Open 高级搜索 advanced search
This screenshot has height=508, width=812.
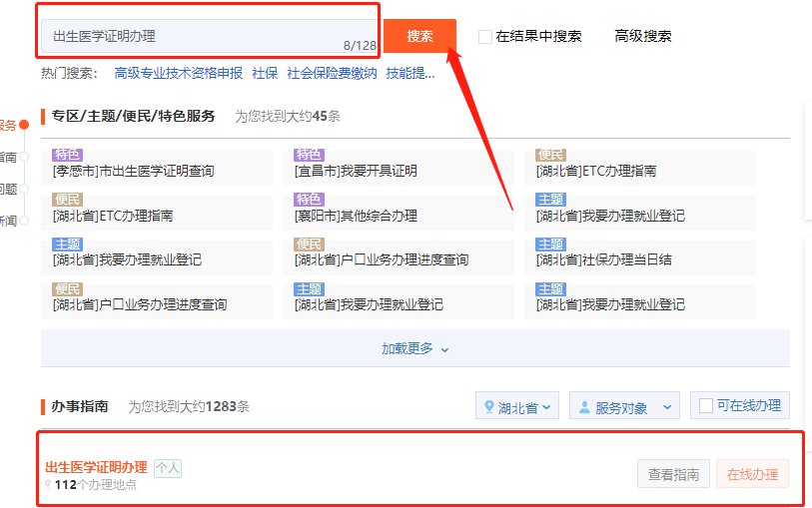tap(643, 37)
